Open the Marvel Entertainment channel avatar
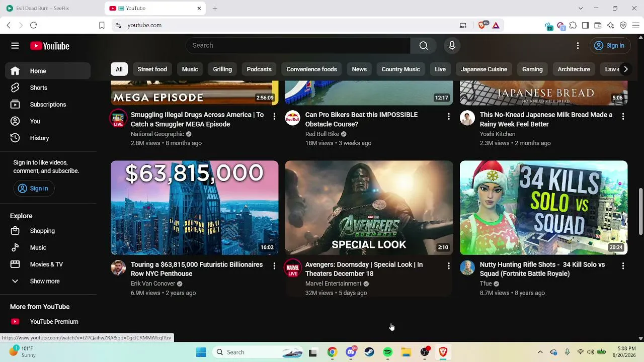This screenshot has height=362, width=644. pyautogui.click(x=293, y=267)
